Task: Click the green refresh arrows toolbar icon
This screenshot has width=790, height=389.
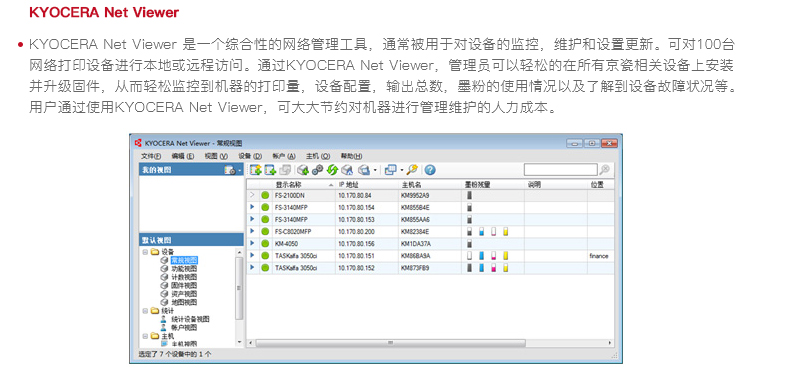Action: click(333, 170)
